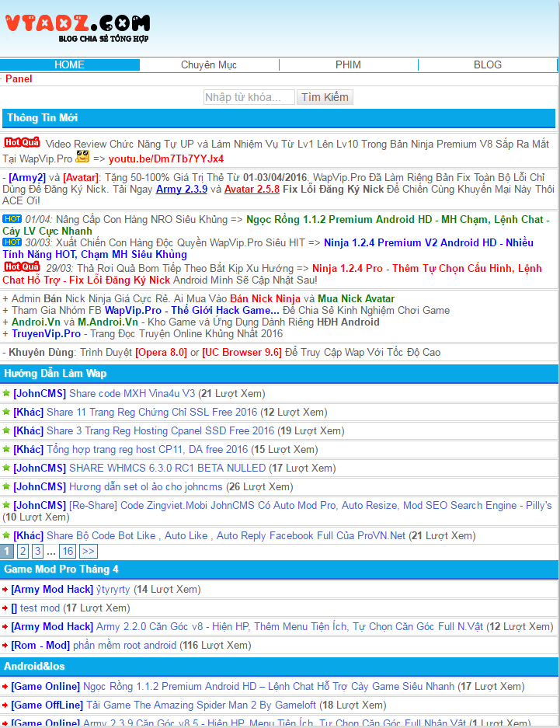This screenshot has width=560, height=728.
Task: Open the [Army2] link
Action: coord(27,177)
